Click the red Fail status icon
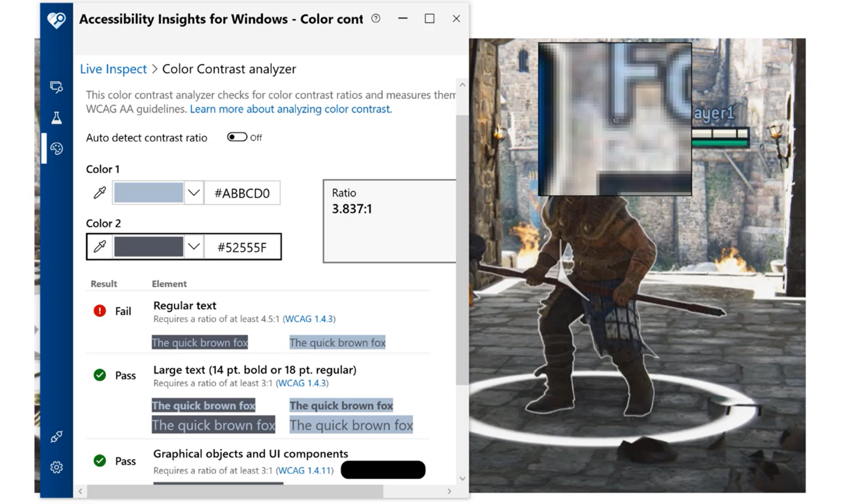The width and height of the screenshot is (849, 504). (x=100, y=310)
